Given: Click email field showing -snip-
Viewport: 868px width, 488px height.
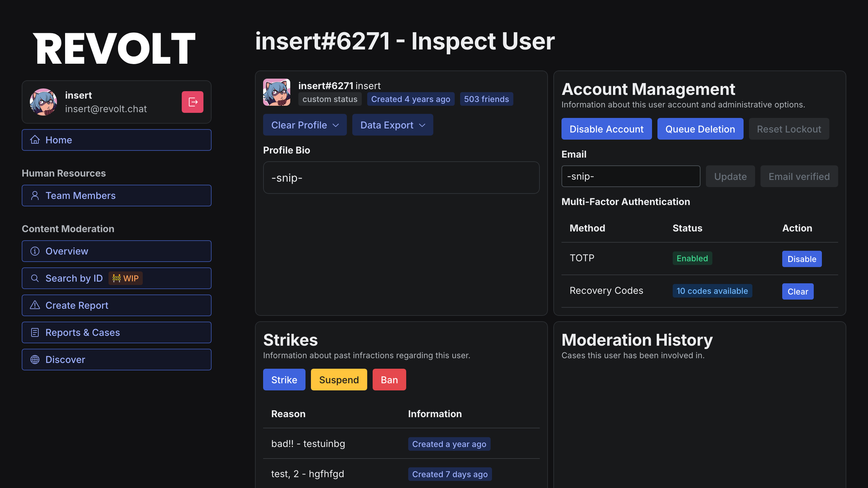Looking at the screenshot, I should [630, 176].
